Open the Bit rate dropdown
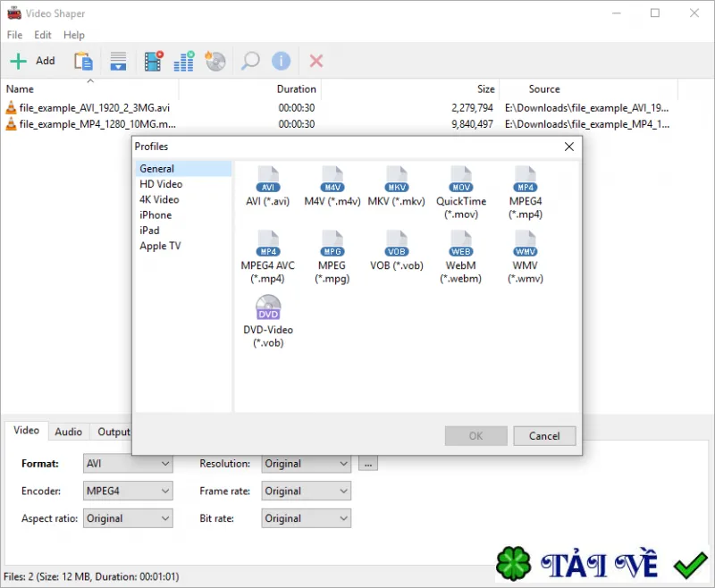The height and width of the screenshot is (588, 715). (306, 518)
